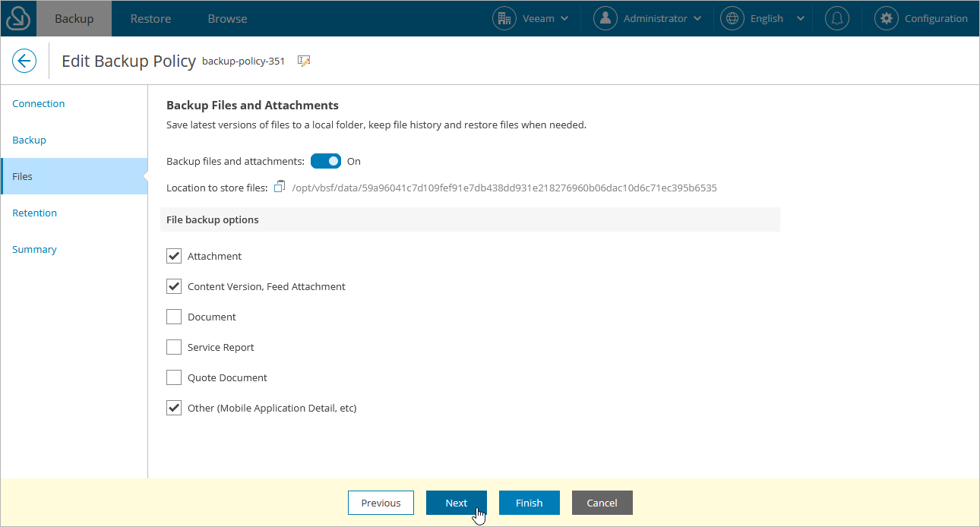980x527 pixels.
Task: Click the Backup Files and Attachments heading
Action: (252, 105)
